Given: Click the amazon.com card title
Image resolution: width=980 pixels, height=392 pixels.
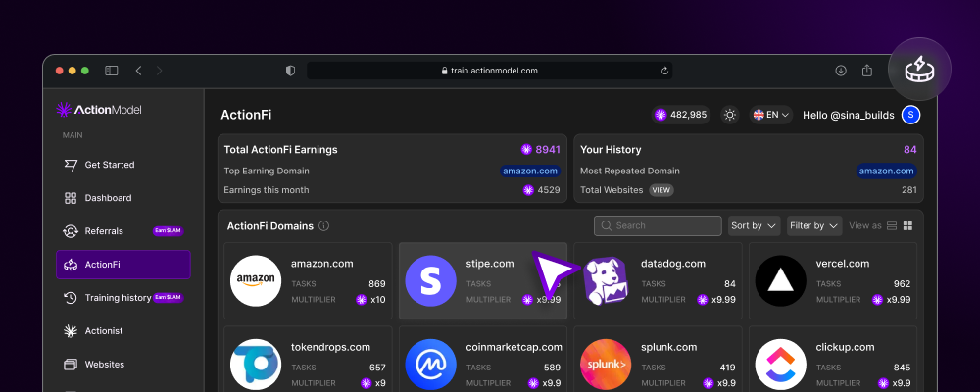Looking at the screenshot, I should click(x=321, y=264).
